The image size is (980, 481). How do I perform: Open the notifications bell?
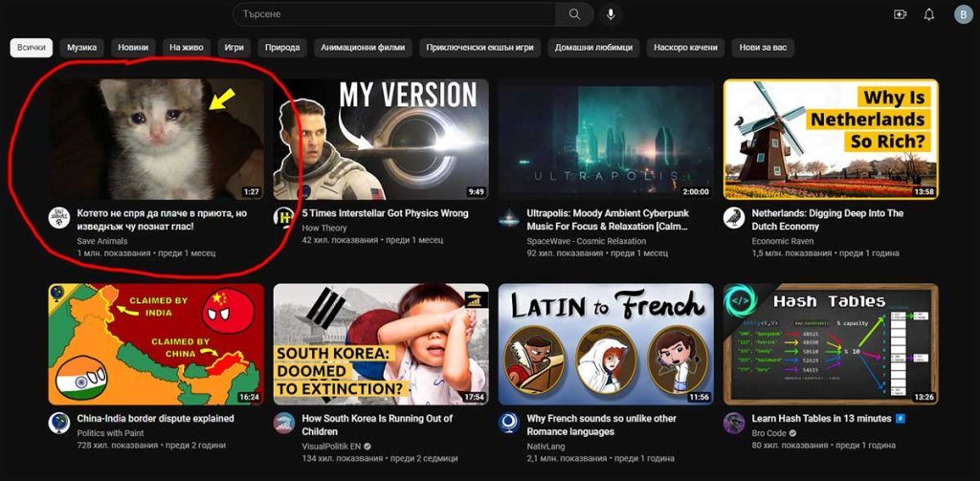928,14
